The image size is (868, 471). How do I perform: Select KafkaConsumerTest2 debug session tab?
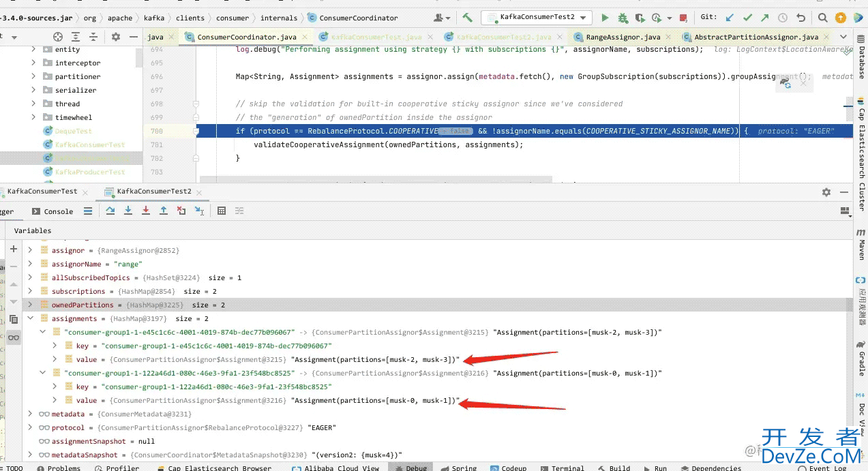point(153,192)
